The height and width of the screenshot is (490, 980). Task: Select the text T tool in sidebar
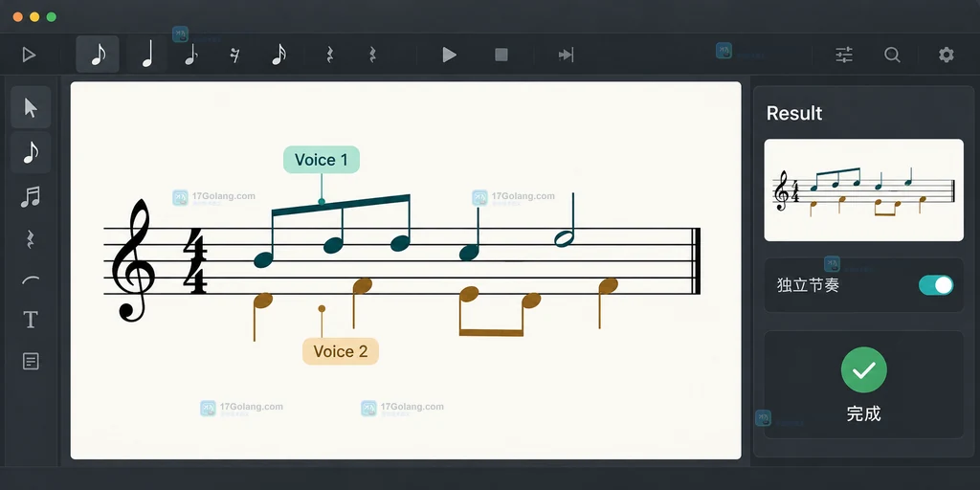[31, 320]
